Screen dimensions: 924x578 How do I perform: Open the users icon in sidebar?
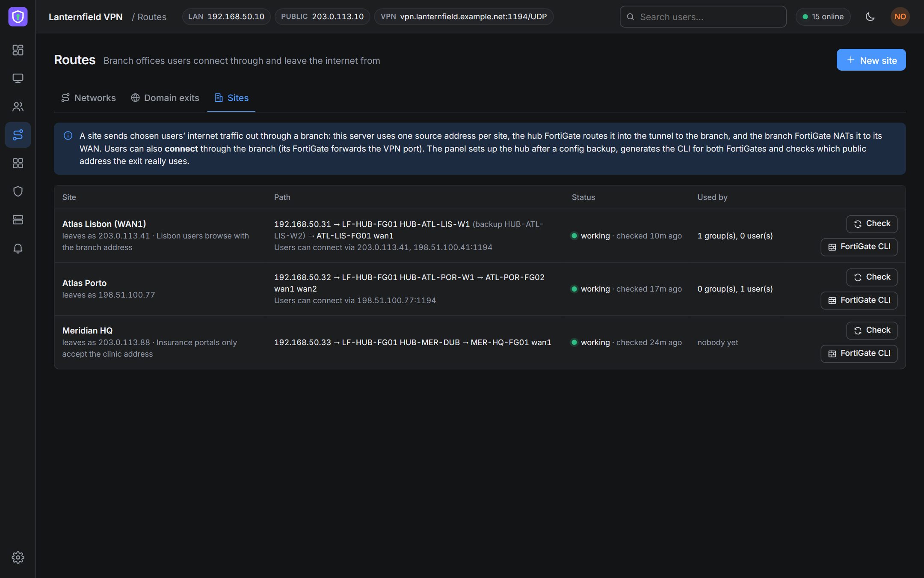coord(18,107)
